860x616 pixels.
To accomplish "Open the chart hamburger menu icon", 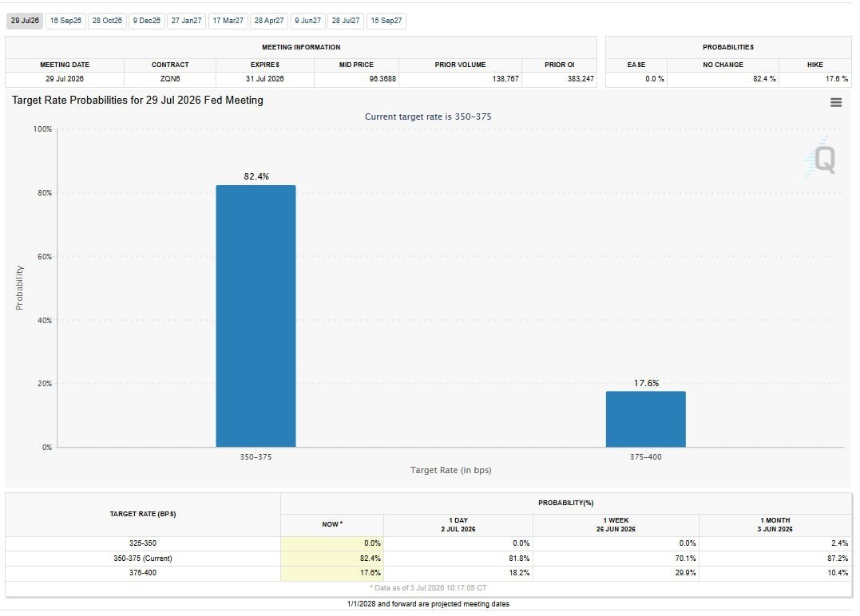I will pos(836,102).
